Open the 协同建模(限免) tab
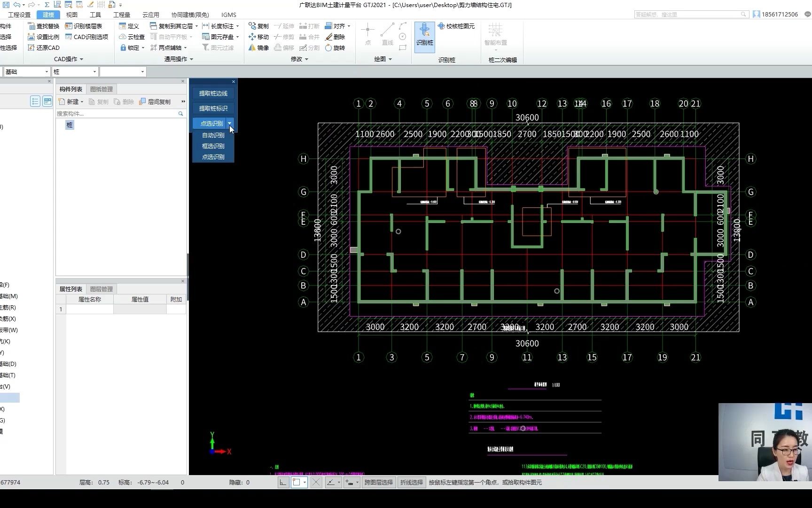This screenshot has width=812, height=508. 190,15
